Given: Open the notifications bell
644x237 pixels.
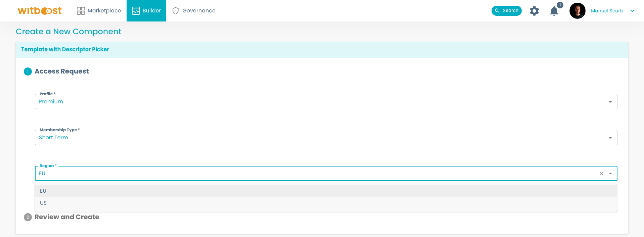Looking at the screenshot, I should (x=554, y=11).
